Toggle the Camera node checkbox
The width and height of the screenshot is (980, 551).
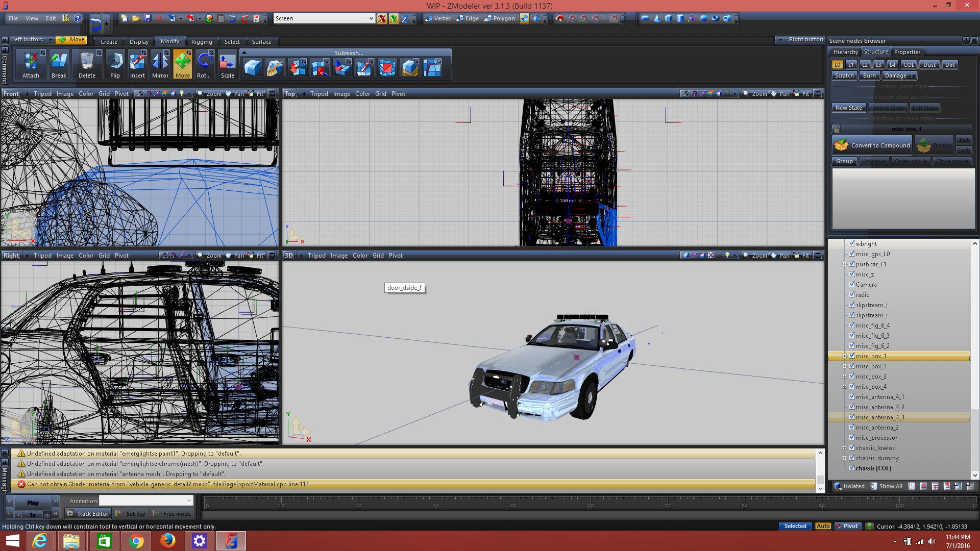852,285
